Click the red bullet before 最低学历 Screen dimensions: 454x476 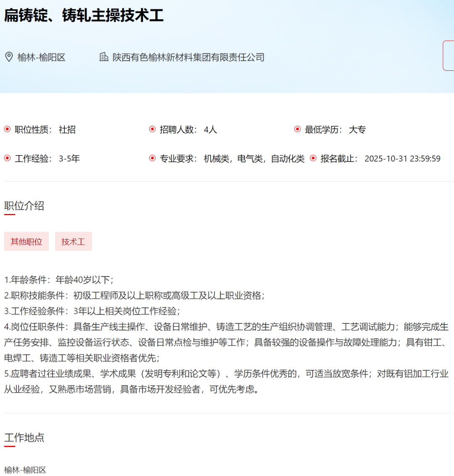[x=298, y=130]
